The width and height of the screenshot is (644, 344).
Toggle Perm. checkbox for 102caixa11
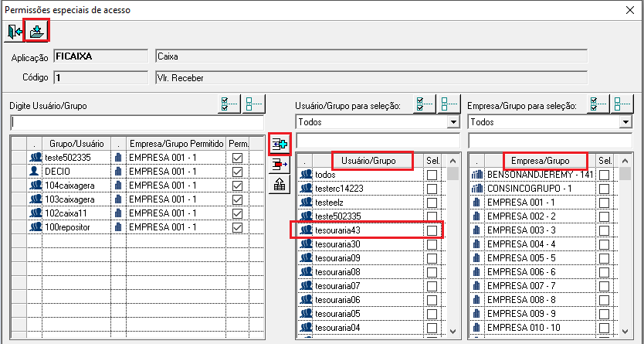(237, 213)
